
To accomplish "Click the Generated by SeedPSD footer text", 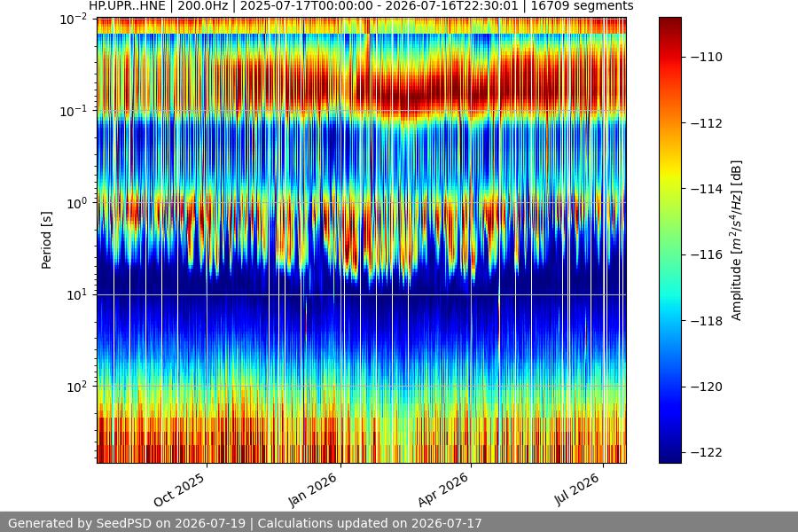I will pyautogui.click(x=245, y=523).
